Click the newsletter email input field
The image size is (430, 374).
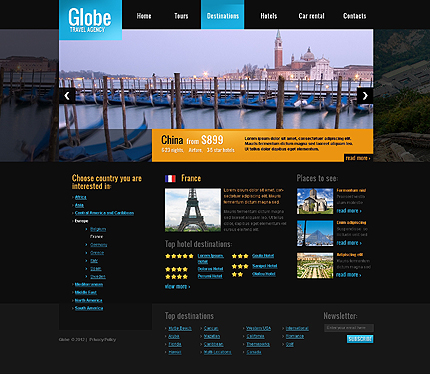tap(349, 328)
